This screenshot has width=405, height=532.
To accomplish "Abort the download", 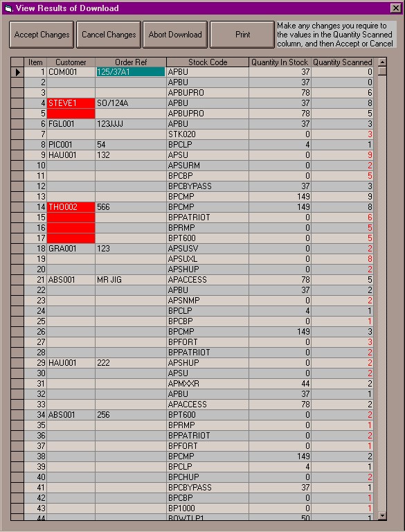I will (175, 35).
